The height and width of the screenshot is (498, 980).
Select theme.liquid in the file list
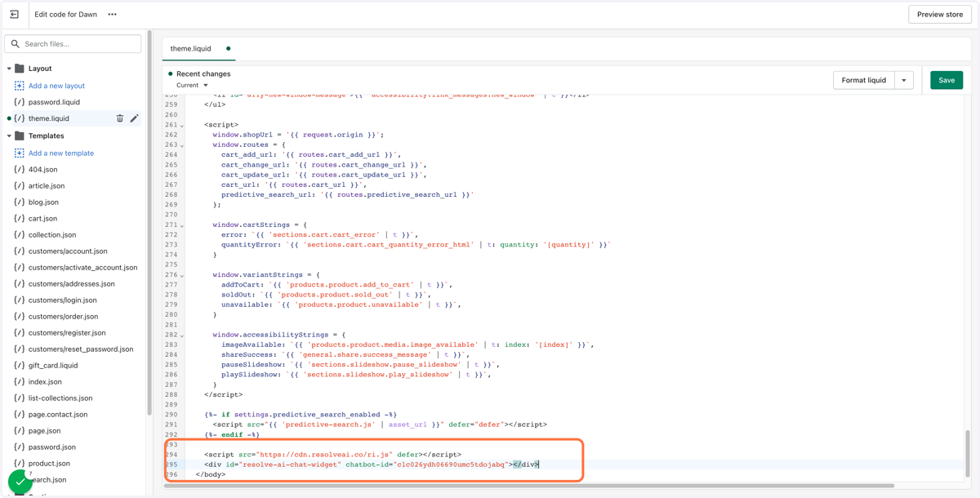pos(49,118)
